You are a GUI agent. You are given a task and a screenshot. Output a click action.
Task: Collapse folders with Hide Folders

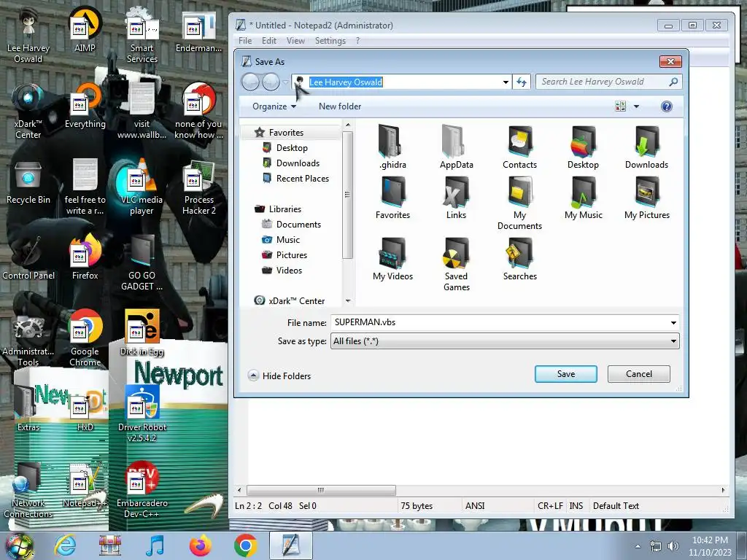pyautogui.click(x=279, y=376)
